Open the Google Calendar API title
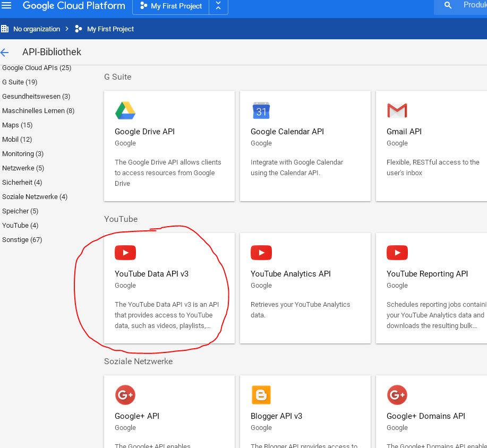 287,132
